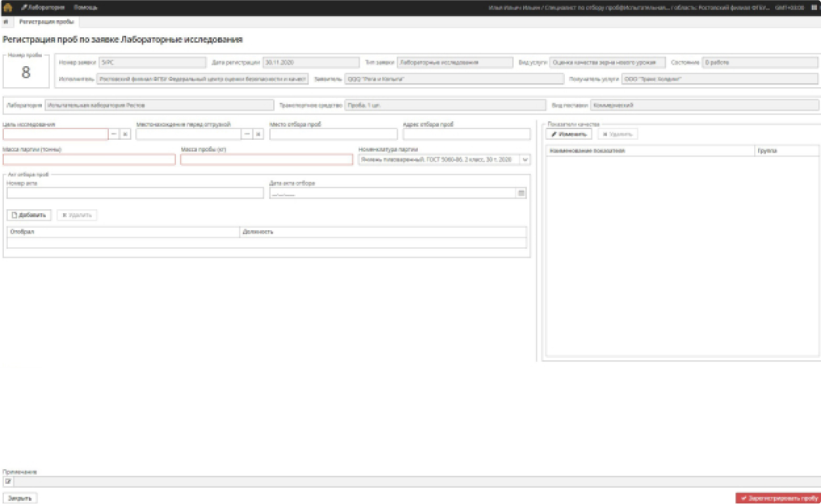Expand the Номенклатура партии dropdown
Viewport: 821px width, 504px height.
click(x=524, y=160)
